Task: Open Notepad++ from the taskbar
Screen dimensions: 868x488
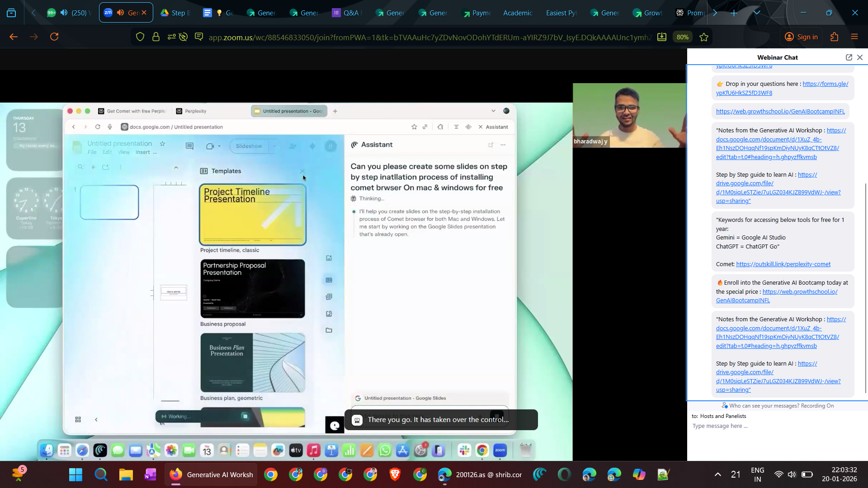Action: [x=663, y=475]
